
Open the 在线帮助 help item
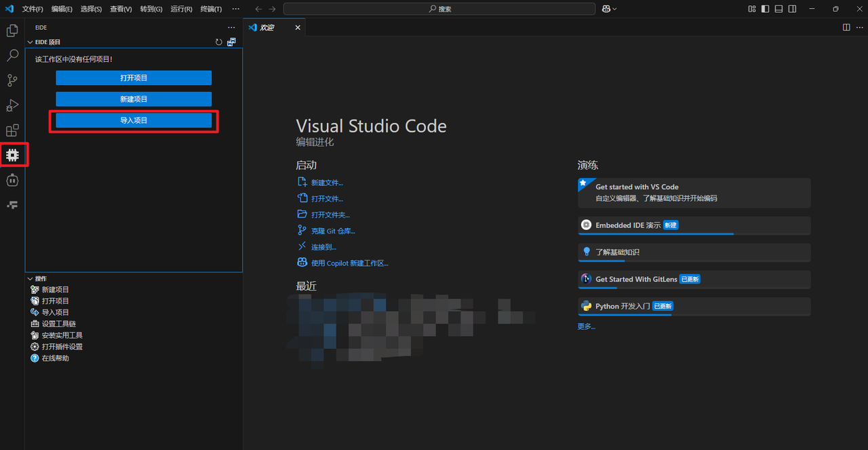(x=54, y=358)
